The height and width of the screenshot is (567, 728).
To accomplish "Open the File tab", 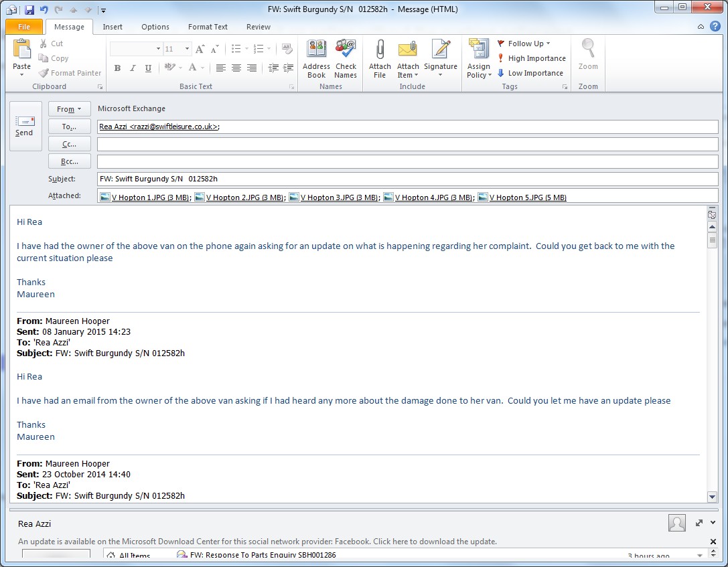I will pos(24,27).
